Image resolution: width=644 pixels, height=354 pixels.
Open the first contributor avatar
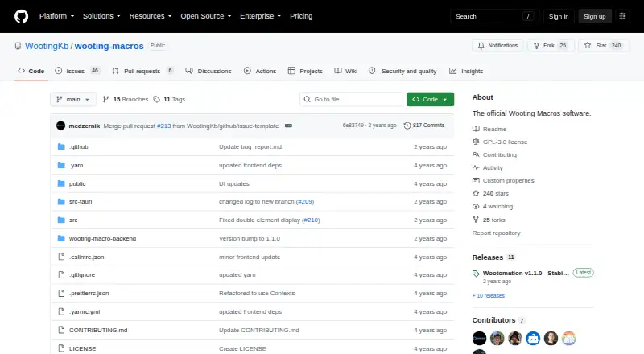tap(479, 339)
